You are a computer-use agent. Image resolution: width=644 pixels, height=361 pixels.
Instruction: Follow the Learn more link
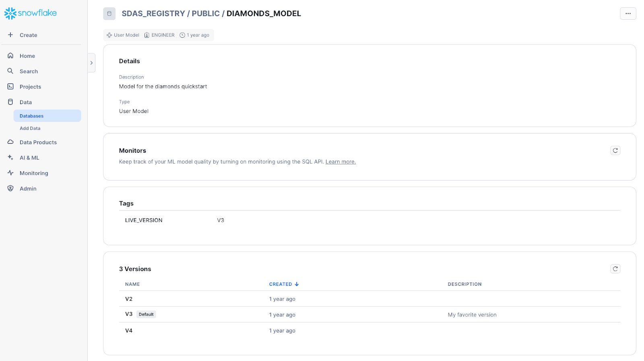click(341, 162)
